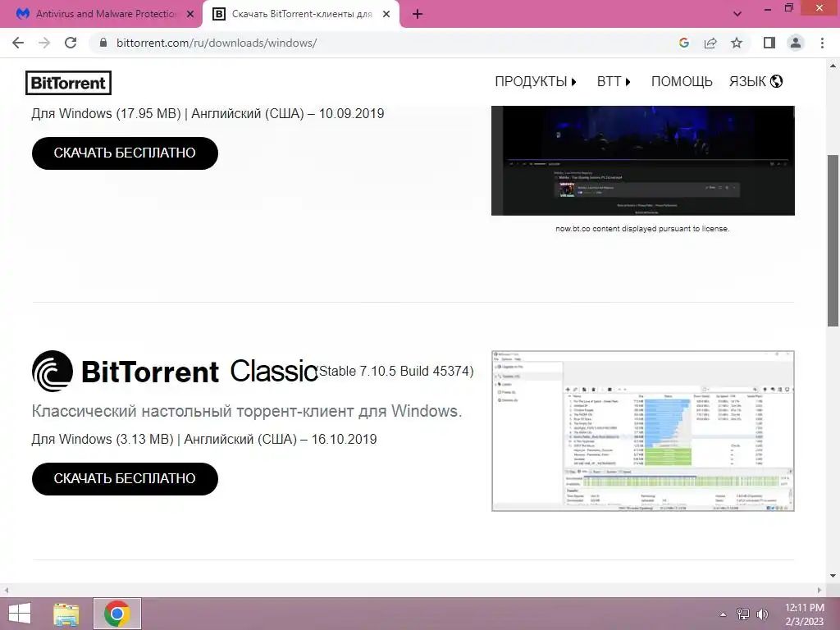Click the globe icon next to ЯЗЫК
Viewport: 840px width, 630px height.
[776, 81]
